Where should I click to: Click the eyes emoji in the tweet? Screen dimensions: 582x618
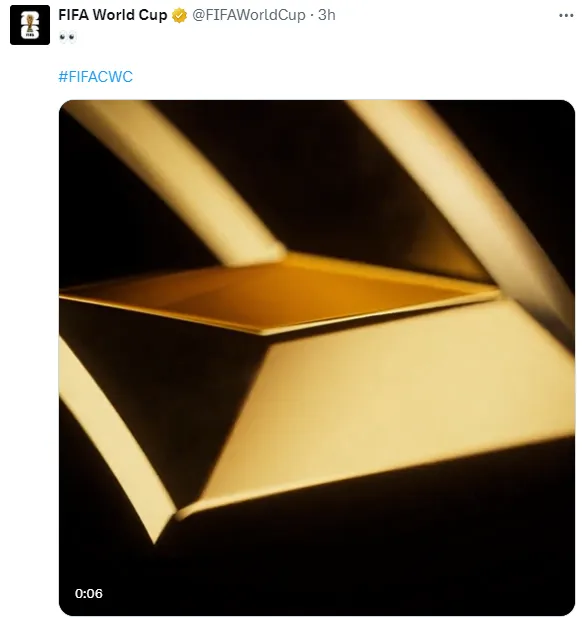point(67,37)
